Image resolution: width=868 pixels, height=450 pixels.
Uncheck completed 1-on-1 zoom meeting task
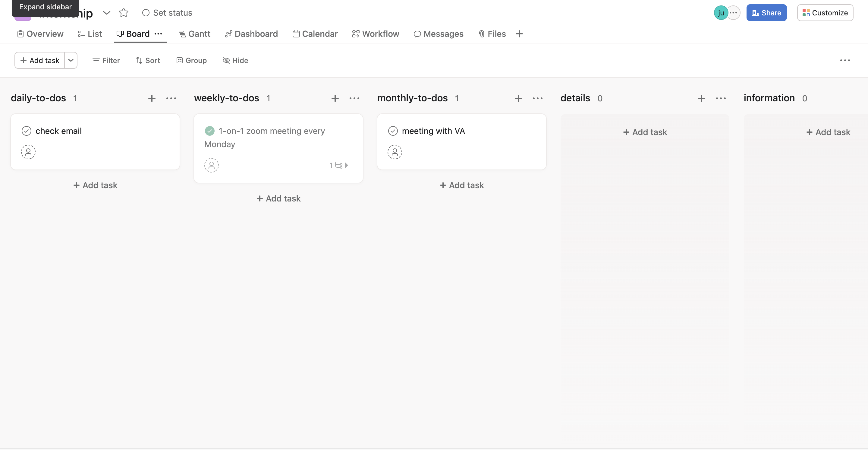click(209, 131)
